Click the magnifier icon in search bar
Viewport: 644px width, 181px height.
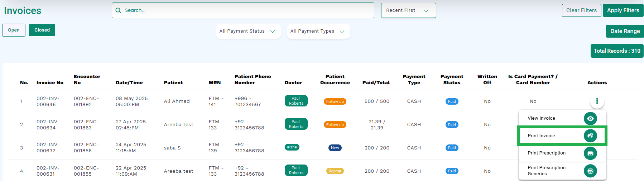[x=119, y=10]
